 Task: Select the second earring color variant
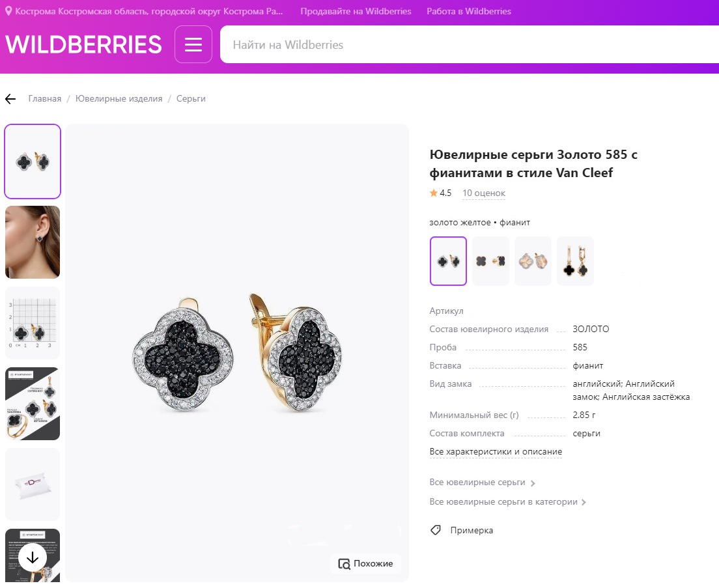[490, 261]
